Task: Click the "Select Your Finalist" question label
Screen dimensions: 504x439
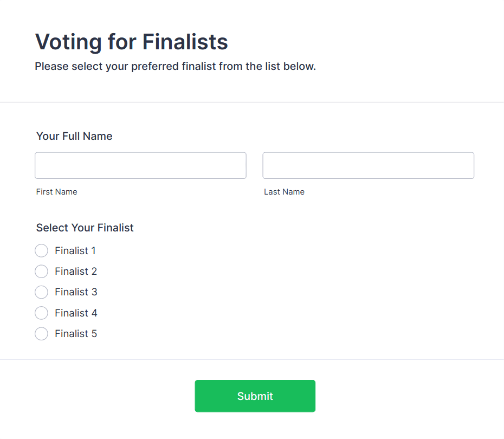Action: click(x=85, y=228)
